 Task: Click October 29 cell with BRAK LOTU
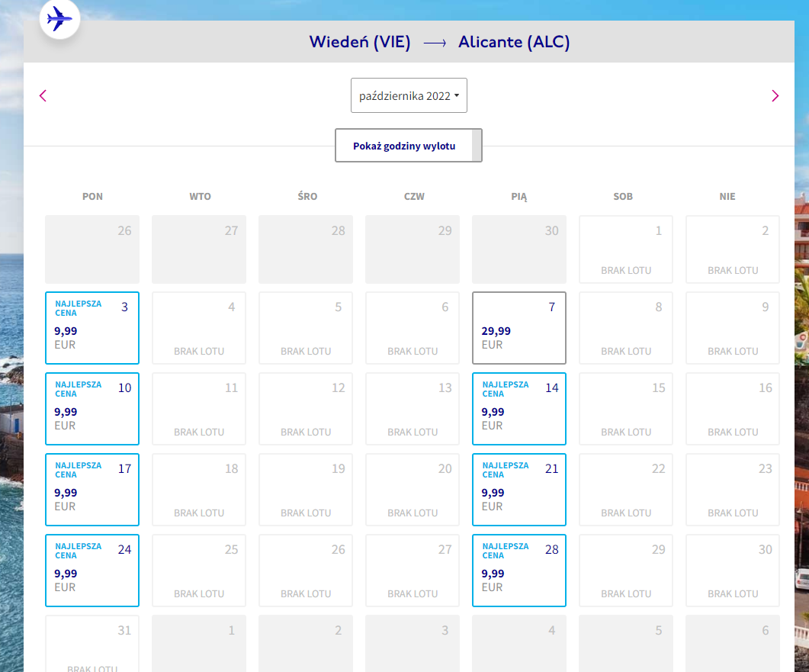coord(626,571)
